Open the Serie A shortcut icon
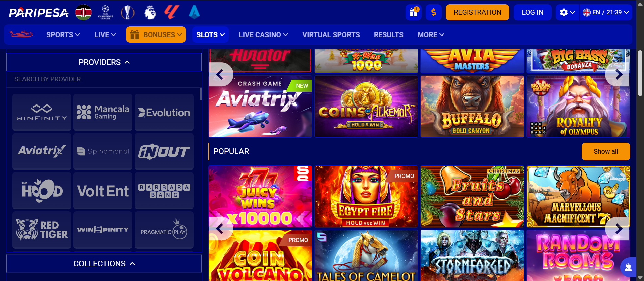The width and height of the screenshot is (644, 281). pyautogui.click(x=194, y=13)
